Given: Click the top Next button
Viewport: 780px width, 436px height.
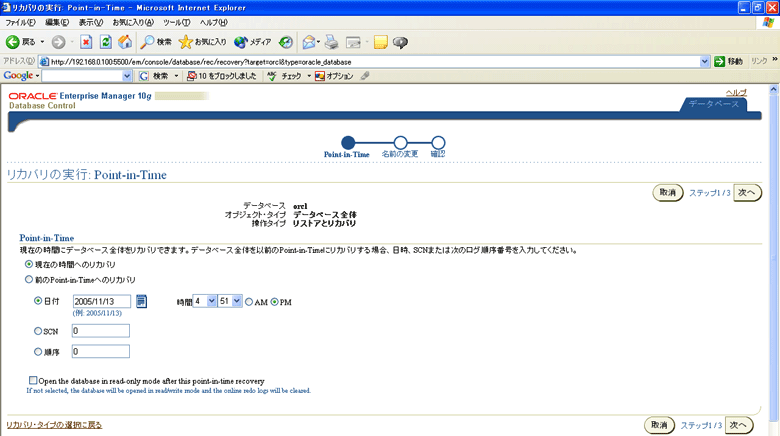Looking at the screenshot, I should coord(747,193).
